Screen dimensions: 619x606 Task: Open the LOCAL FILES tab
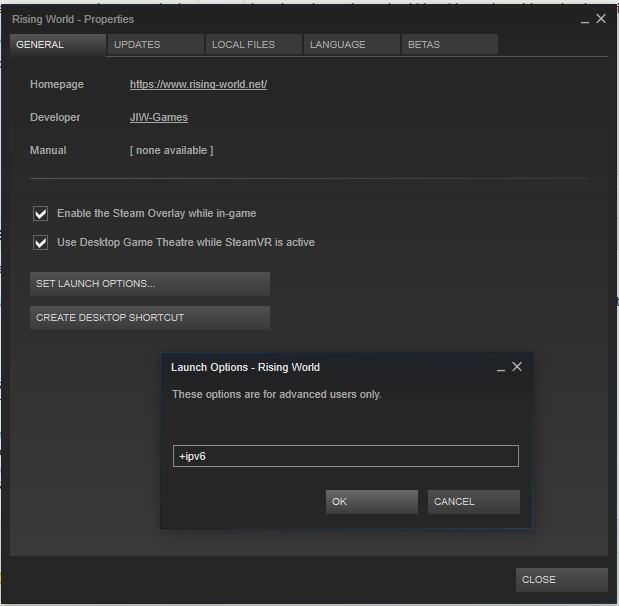253,45
